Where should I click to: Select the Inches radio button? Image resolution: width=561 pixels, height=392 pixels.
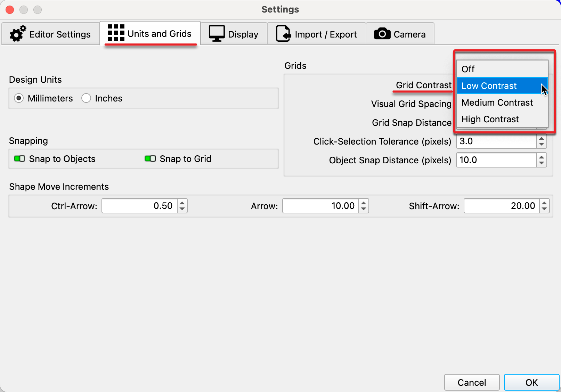[86, 98]
